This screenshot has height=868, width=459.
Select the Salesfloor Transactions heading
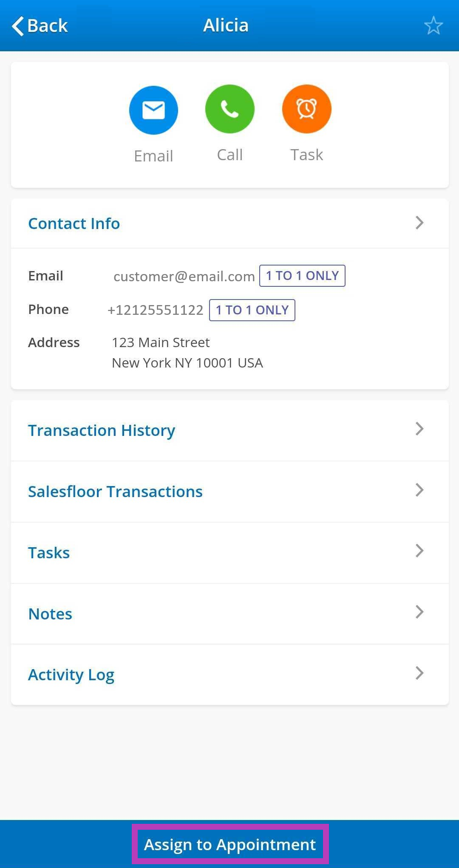(x=115, y=492)
